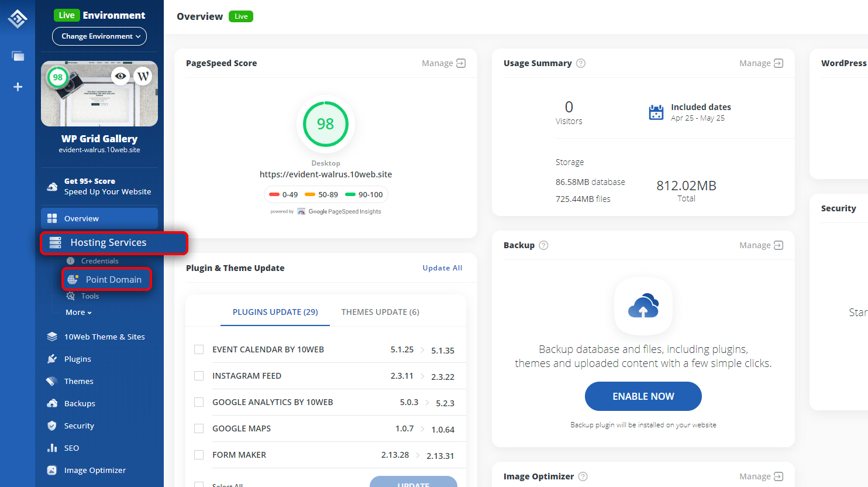The image size is (868, 487).
Task: Expand the Change Environment dropdown
Action: pos(99,36)
